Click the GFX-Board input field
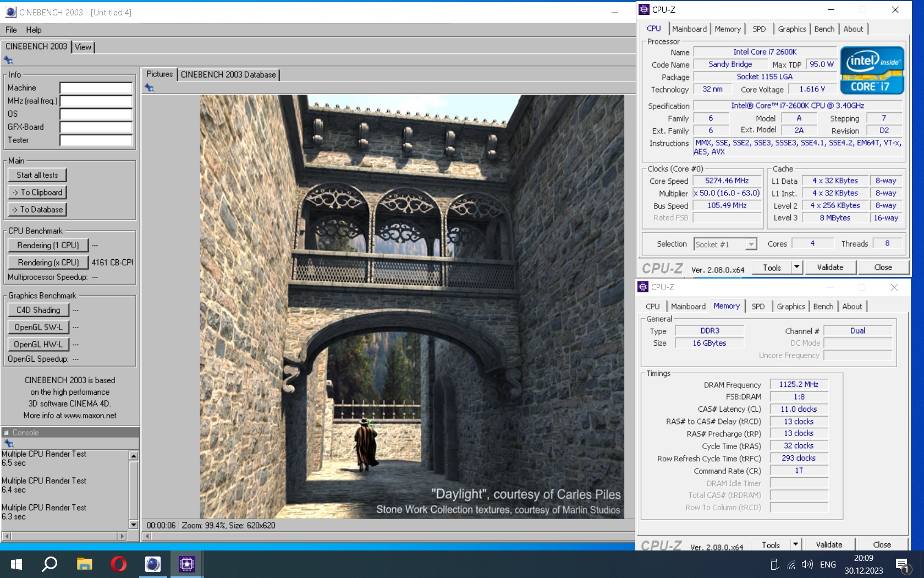924x578 pixels. 96,127
